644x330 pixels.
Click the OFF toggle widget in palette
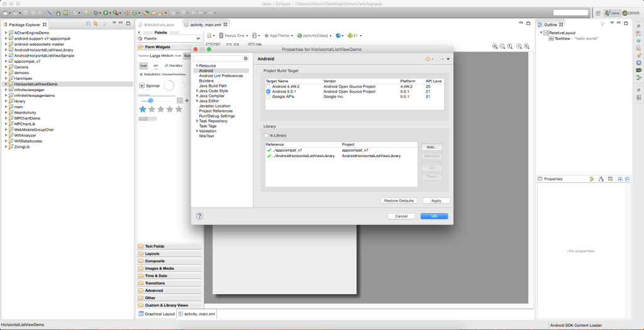[x=156, y=65]
